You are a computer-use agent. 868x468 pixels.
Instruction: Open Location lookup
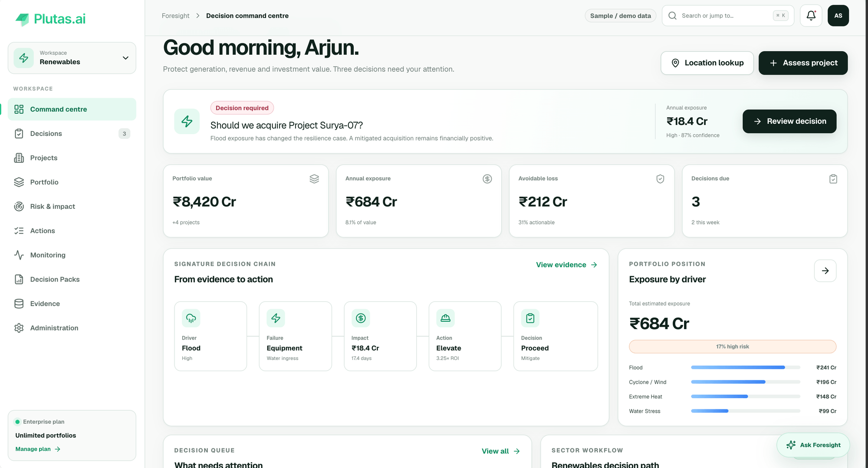pos(707,63)
